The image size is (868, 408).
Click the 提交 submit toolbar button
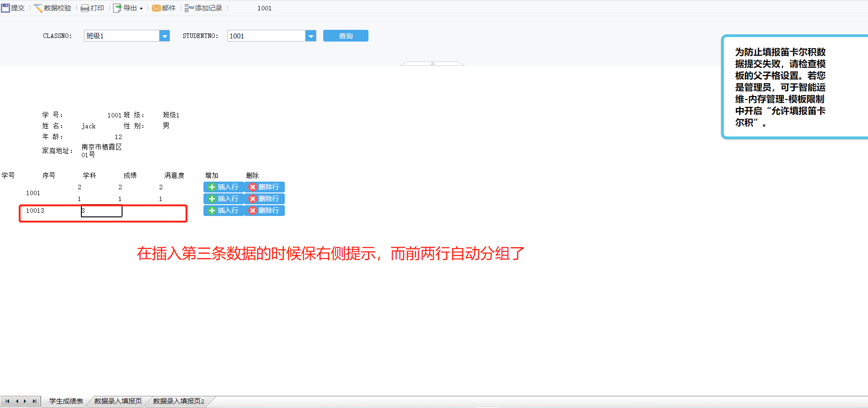pyautogui.click(x=13, y=8)
